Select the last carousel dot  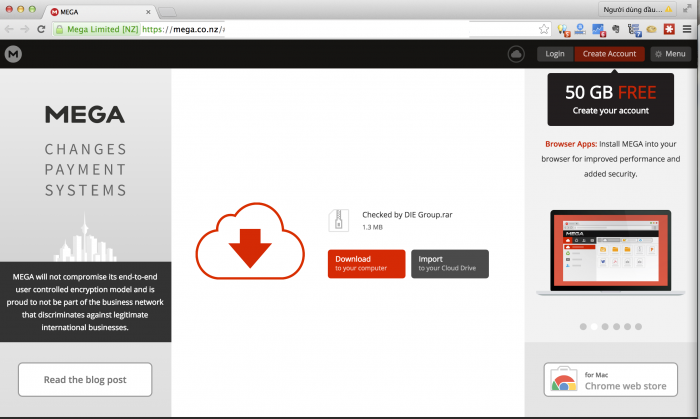point(639,326)
